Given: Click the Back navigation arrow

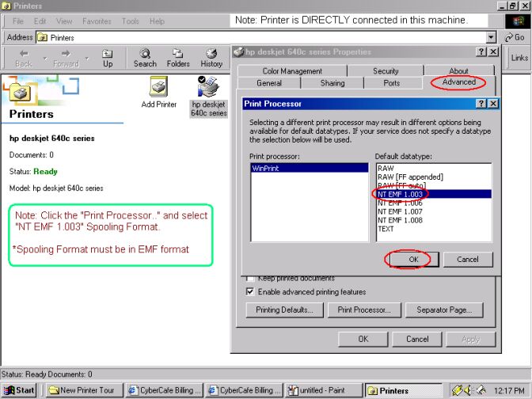Looking at the screenshot, I should click(24, 57).
